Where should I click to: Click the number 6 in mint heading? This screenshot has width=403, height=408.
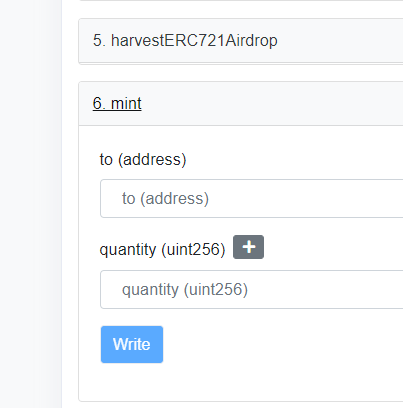point(99,103)
